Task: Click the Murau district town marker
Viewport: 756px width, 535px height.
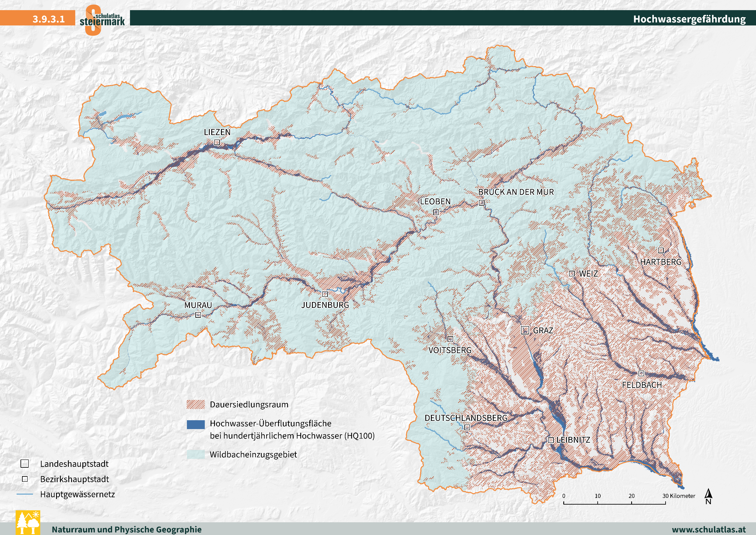Action: 198,315
